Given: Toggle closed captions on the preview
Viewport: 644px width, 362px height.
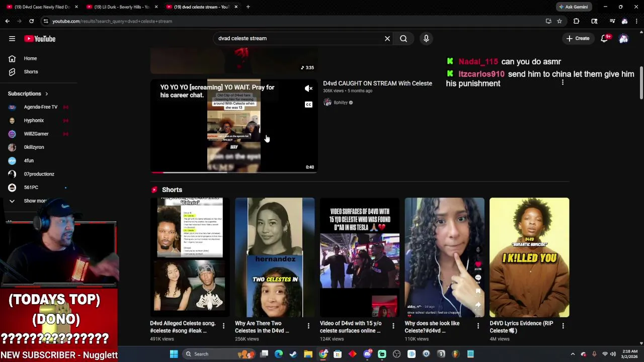Looking at the screenshot, I should point(308,105).
